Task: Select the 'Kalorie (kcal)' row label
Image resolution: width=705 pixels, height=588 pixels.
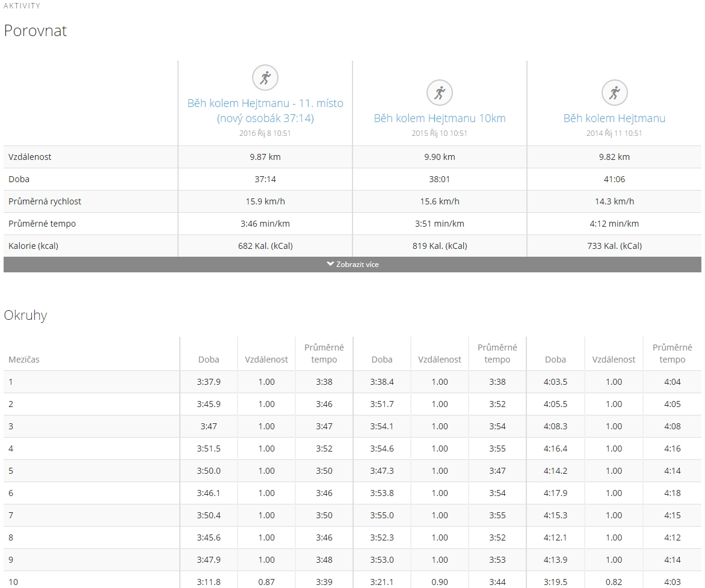Action: (33, 246)
